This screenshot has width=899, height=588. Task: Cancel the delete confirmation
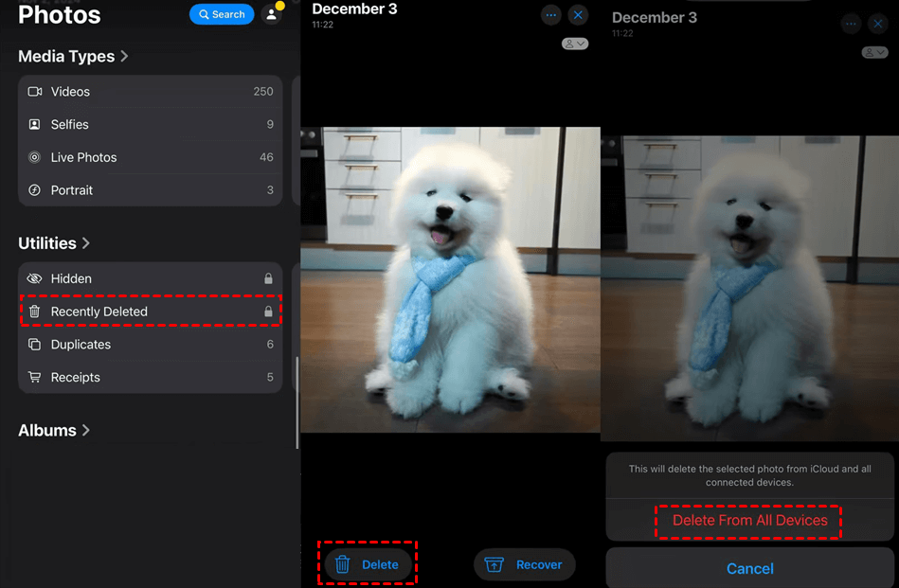point(750,568)
